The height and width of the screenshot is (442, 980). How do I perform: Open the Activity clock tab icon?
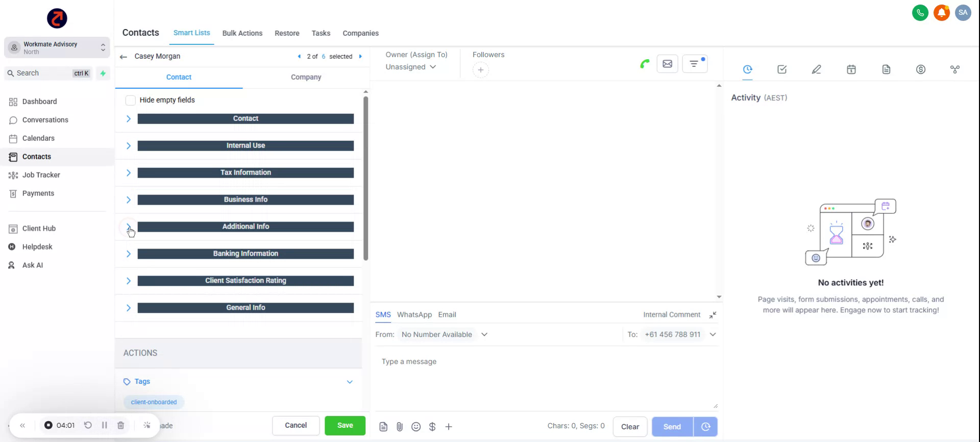747,69
